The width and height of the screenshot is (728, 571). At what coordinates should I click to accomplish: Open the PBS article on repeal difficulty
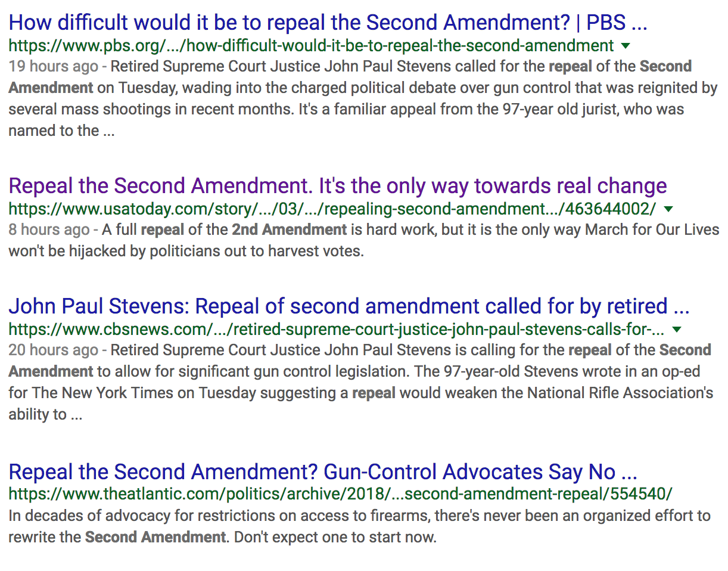pos(328,23)
